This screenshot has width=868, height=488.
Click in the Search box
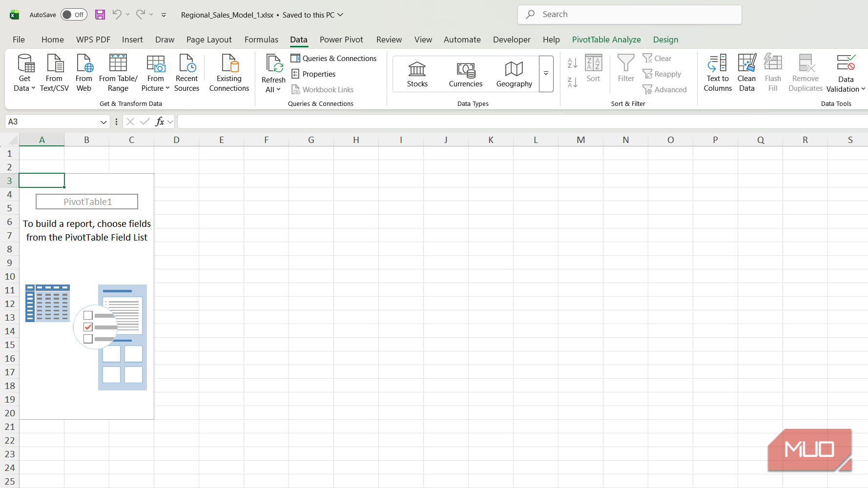pos(630,15)
